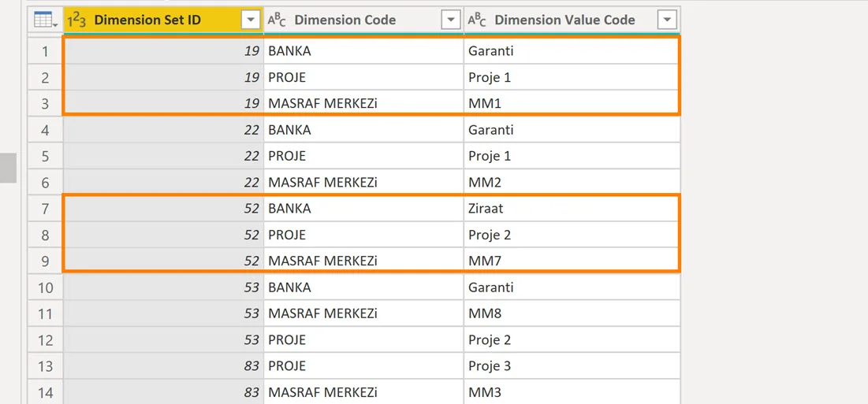Expand the Dimension Code filter dropdown
Image resolution: width=868 pixels, height=404 pixels.
point(450,20)
